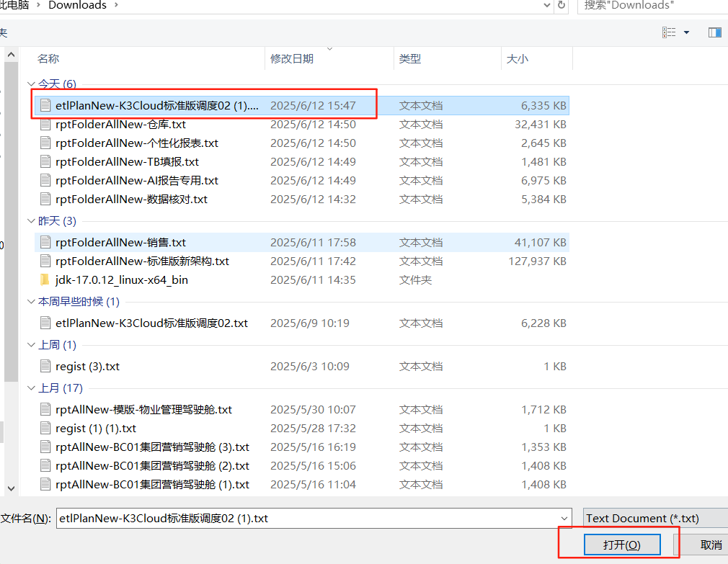This screenshot has height=564, width=728.
Task: Sort by the 名称 column header
Action: 48,59
